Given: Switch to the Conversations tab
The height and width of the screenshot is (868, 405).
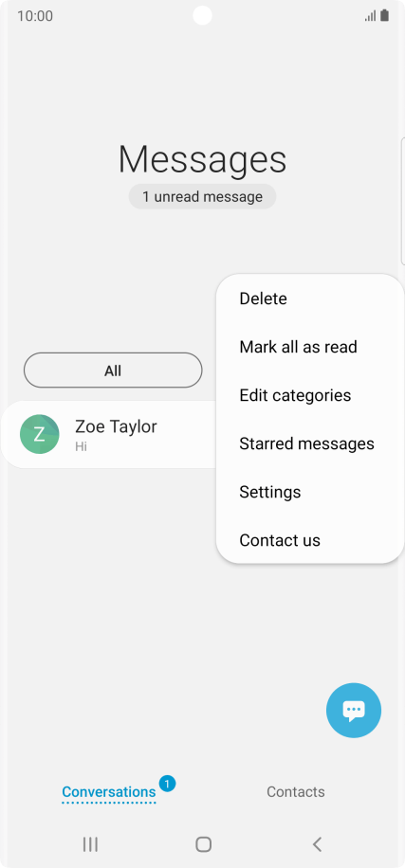Looking at the screenshot, I should coord(109,792).
